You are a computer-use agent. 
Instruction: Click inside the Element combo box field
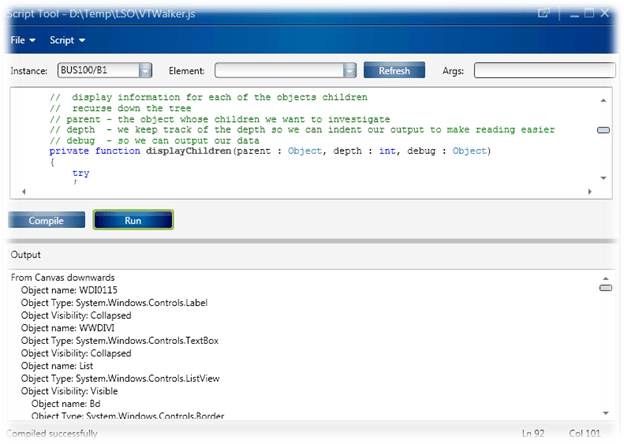coord(278,71)
